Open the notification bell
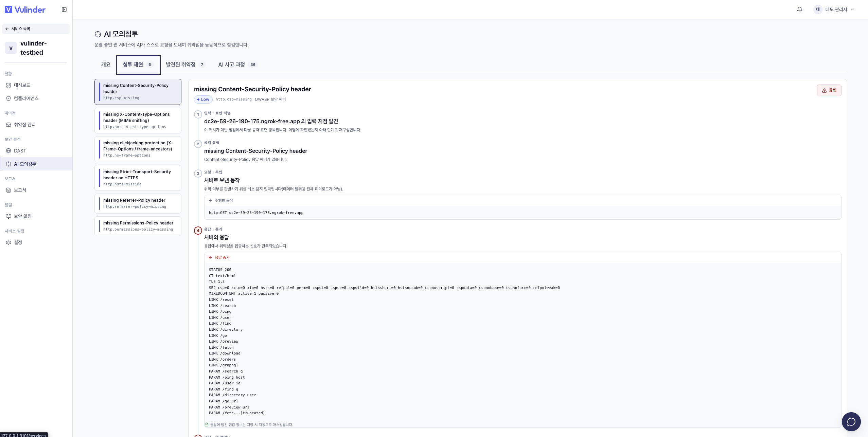 (x=800, y=10)
